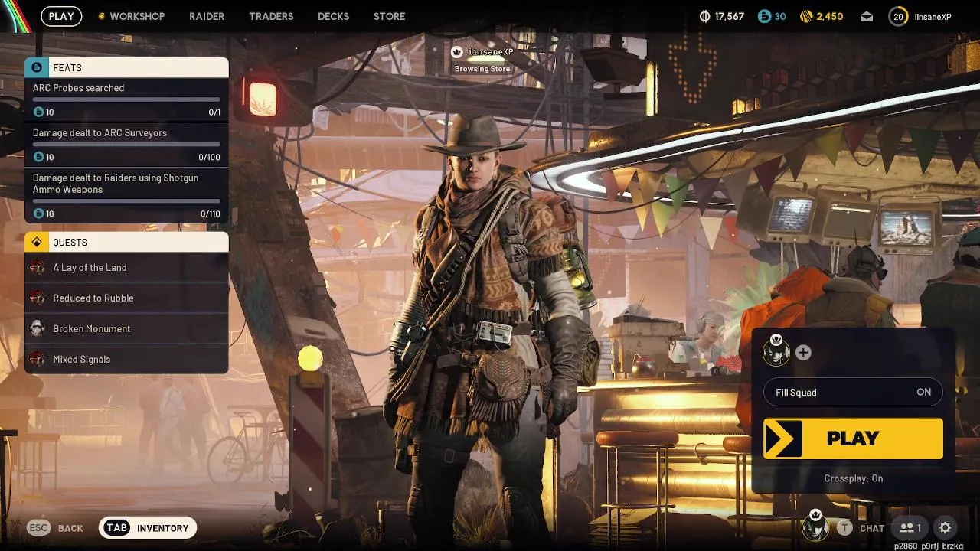Click the iinsaneXP profile name top right

(x=933, y=17)
